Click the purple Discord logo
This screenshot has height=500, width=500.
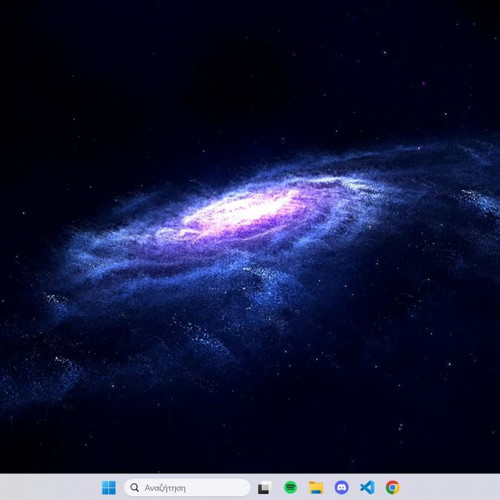(341, 488)
